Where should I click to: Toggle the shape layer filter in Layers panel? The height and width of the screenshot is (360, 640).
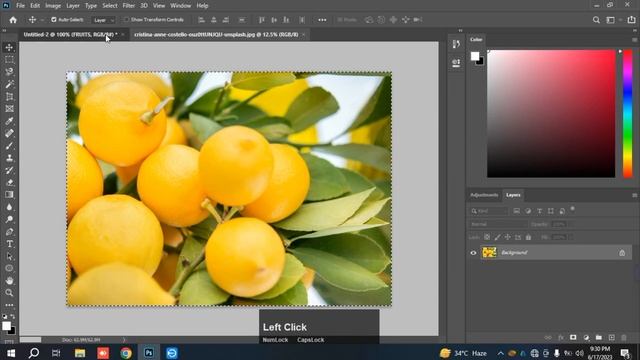coord(551,211)
